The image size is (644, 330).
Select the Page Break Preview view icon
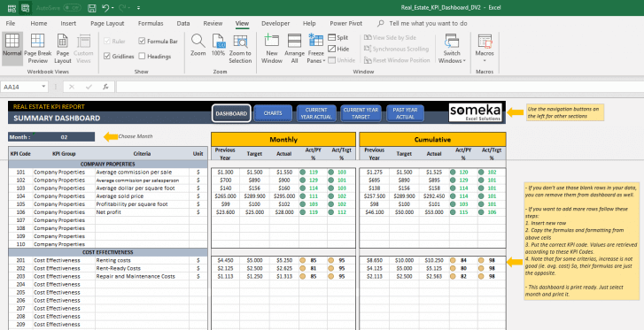[38, 41]
